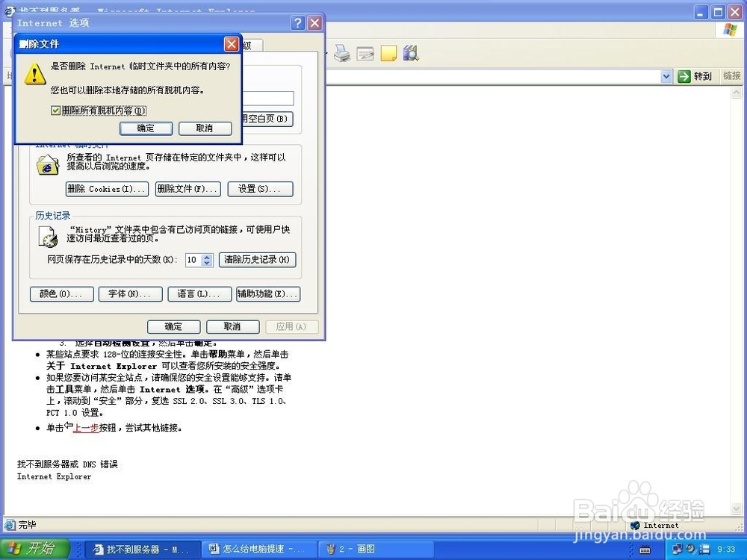Click the Edit page icon in IE toolbar

[365, 53]
